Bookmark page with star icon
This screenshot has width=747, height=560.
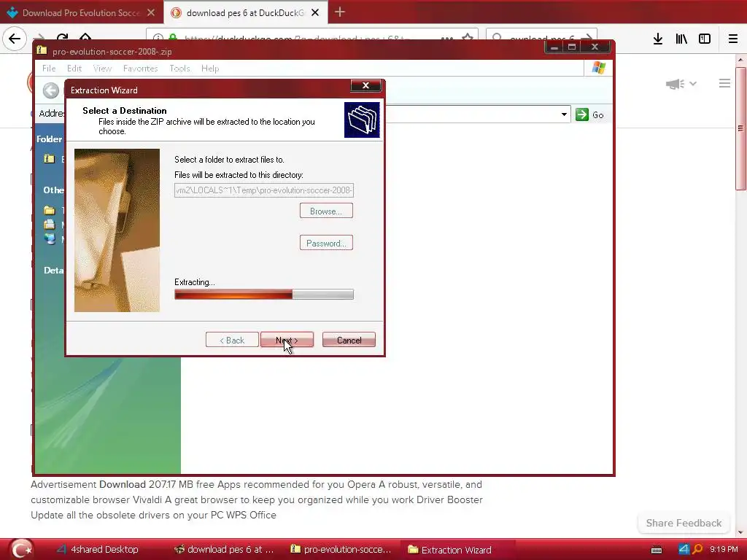(x=468, y=37)
